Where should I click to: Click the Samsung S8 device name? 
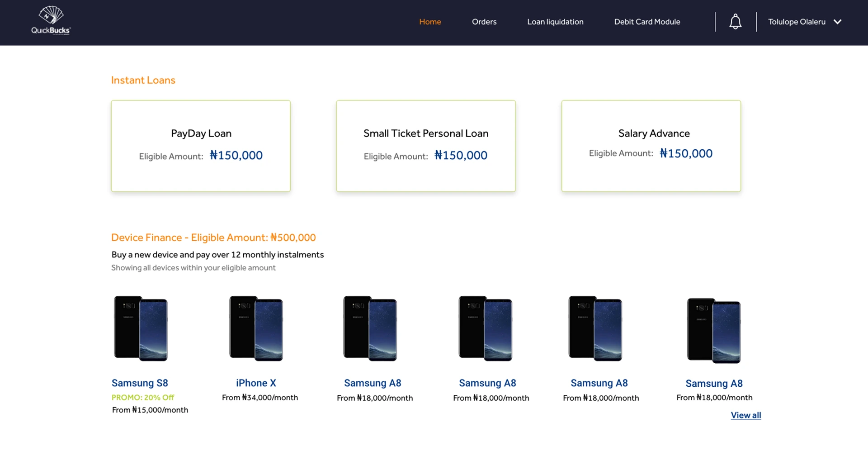tap(140, 383)
